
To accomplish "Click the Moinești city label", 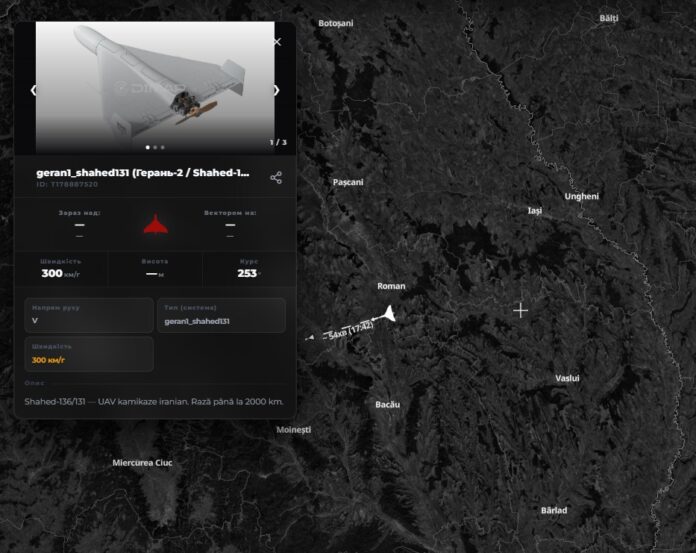I will coord(293,430).
